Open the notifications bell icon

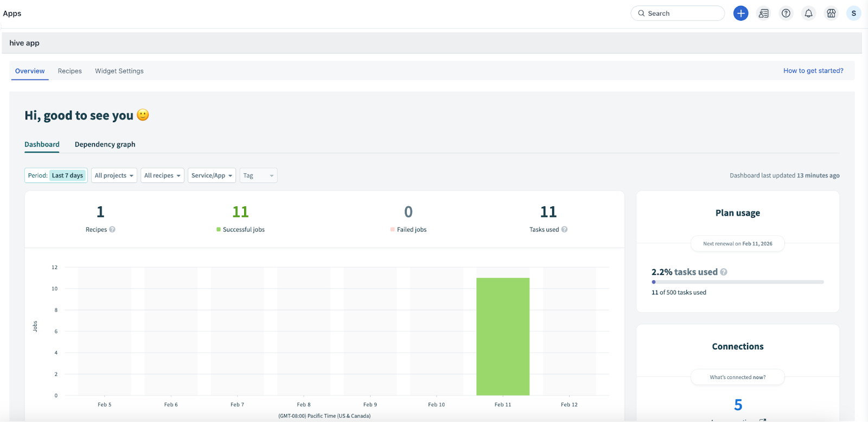[x=808, y=13]
